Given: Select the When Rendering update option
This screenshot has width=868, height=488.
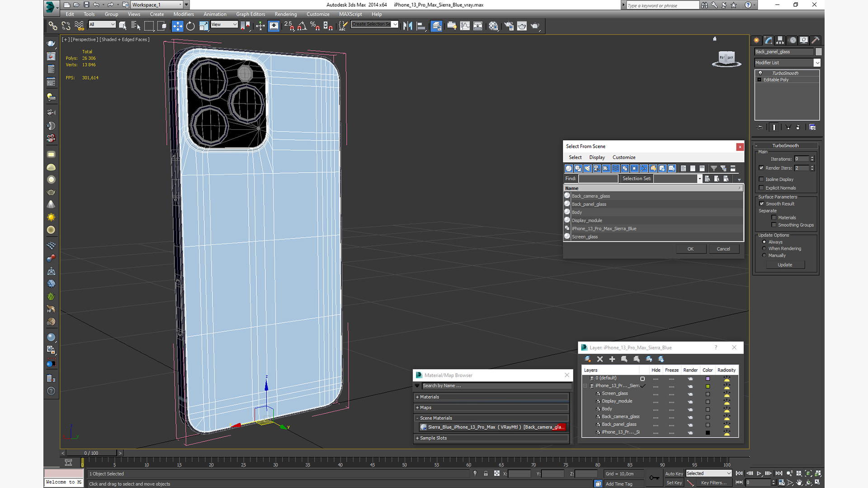Looking at the screenshot, I should coord(764,249).
